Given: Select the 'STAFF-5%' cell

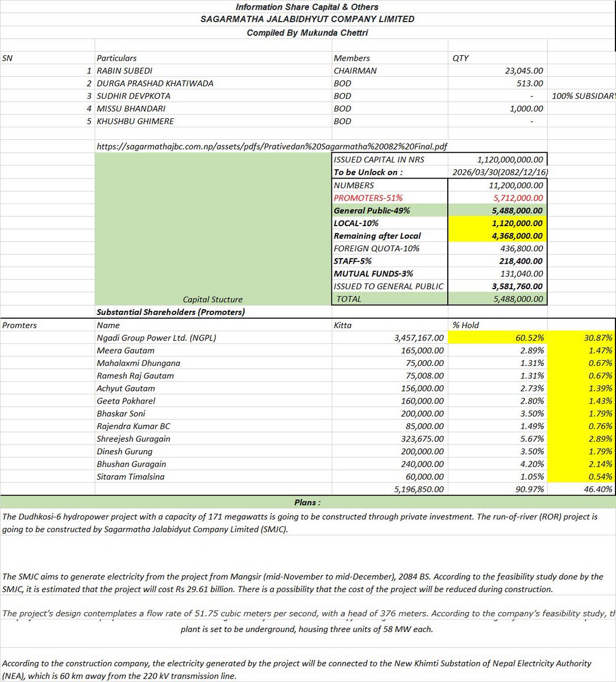Looking at the screenshot, I should click(389, 261).
